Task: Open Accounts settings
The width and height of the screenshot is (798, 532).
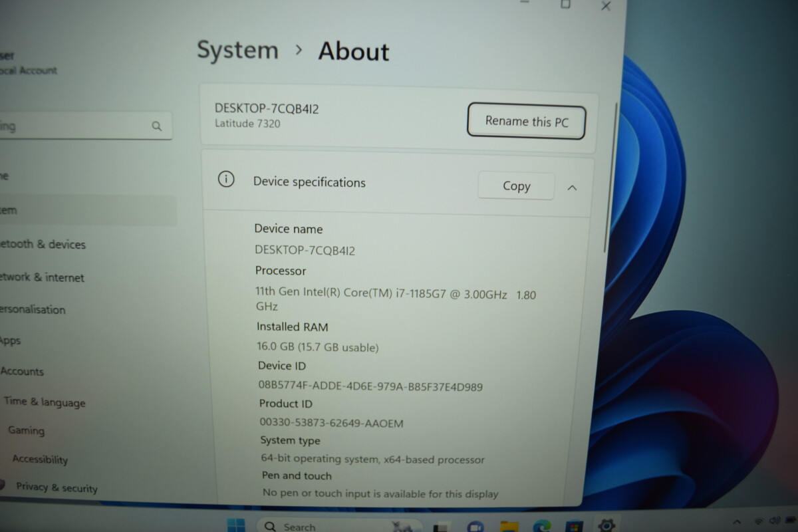Action: 22,371
